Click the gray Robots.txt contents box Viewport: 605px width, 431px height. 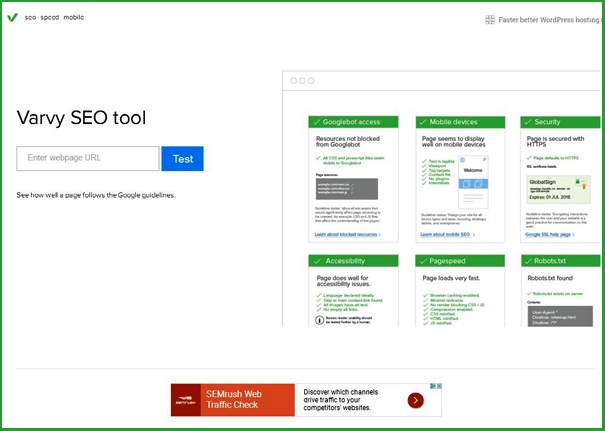click(x=560, y=316)
